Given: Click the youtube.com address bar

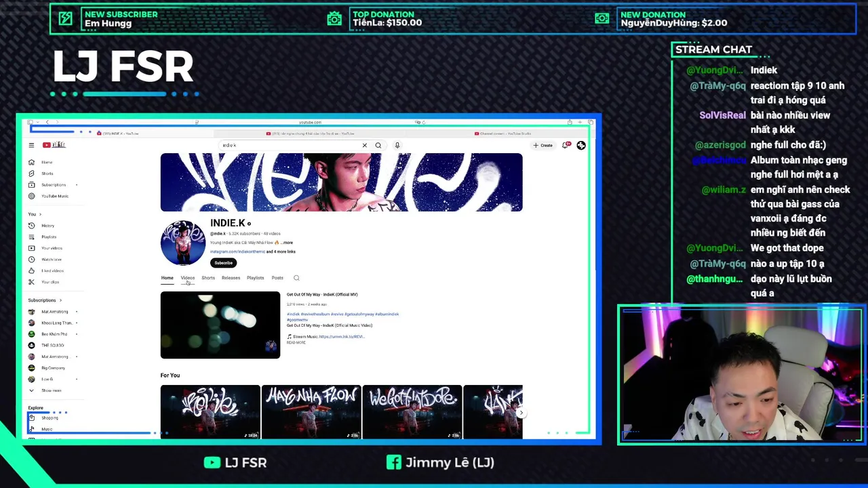Looking at the screenshot, I should point(310,122).
